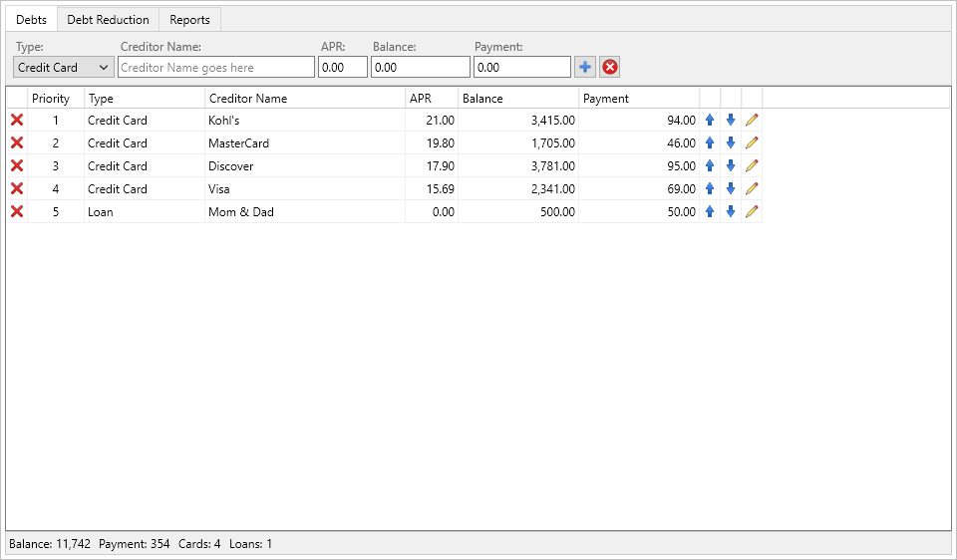957x560 pixels.
Task: Click status bar Balance: 11,742 total
Action: pyautogui.click(x=50, y=543)
